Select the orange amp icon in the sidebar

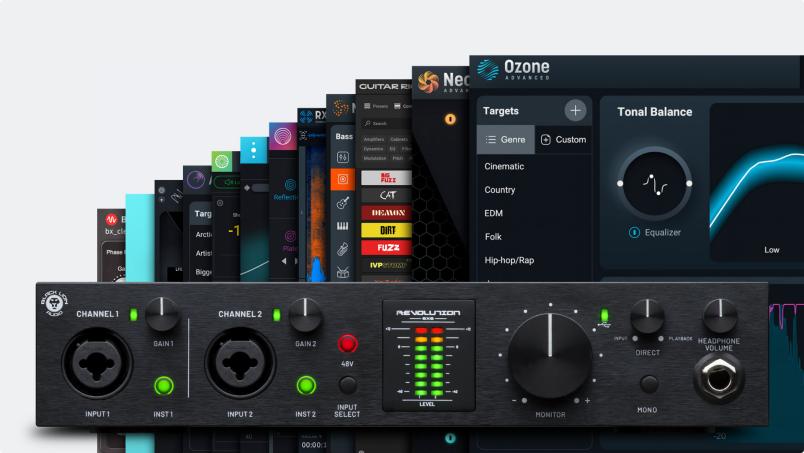click(342, 180)
